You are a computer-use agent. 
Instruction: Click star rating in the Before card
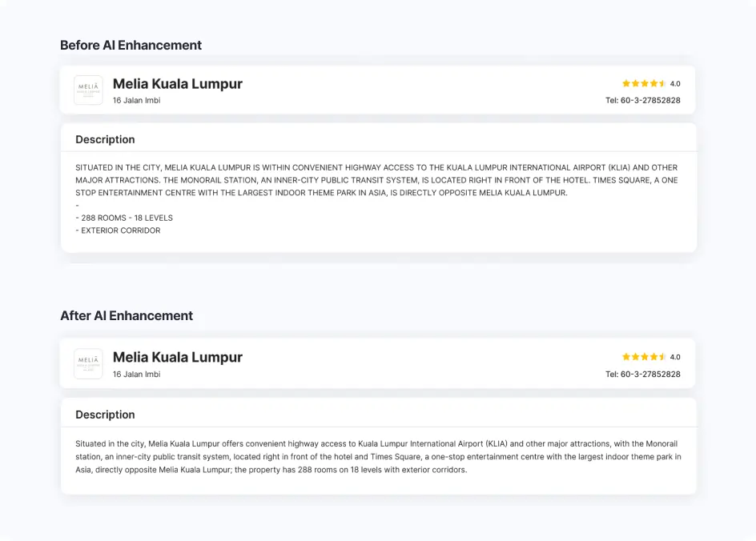644,83
